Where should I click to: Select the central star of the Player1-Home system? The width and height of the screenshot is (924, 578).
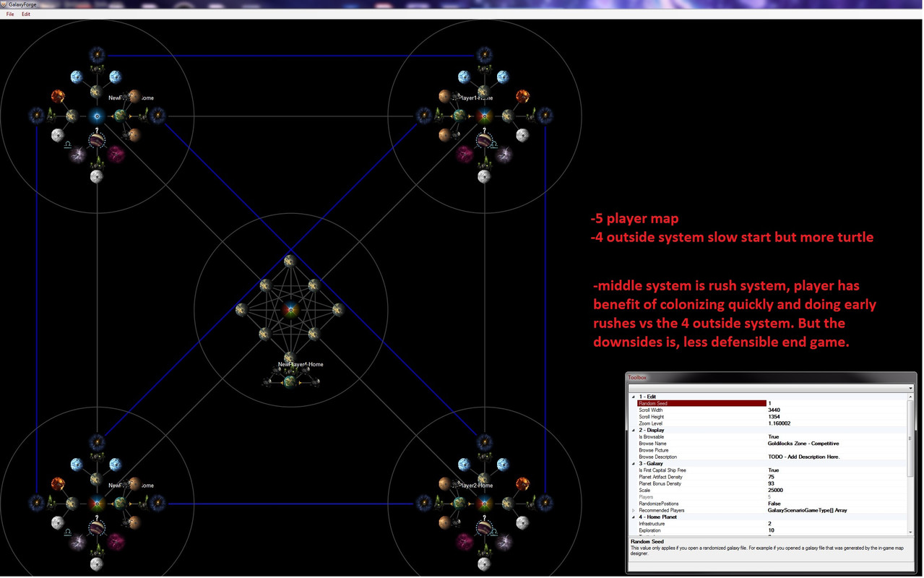(x=484, y=116)
